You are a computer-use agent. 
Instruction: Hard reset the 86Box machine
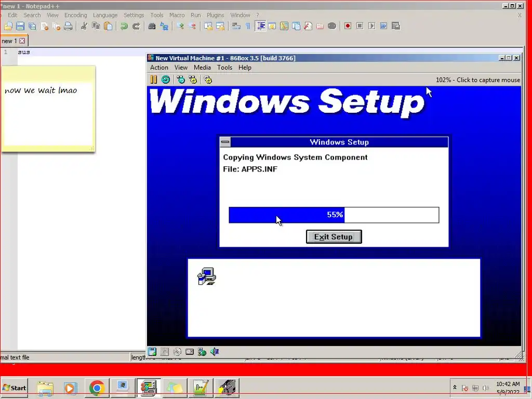166,79
